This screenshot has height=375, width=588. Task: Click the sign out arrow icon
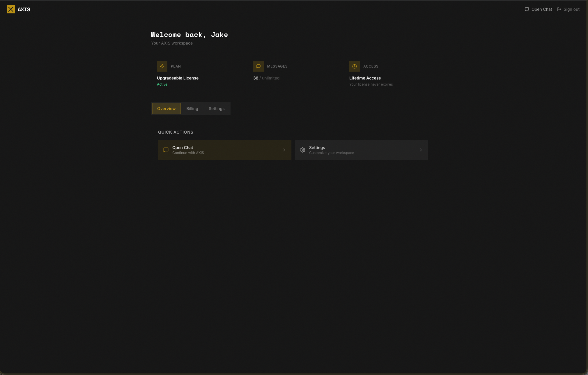tap(559, 9)
